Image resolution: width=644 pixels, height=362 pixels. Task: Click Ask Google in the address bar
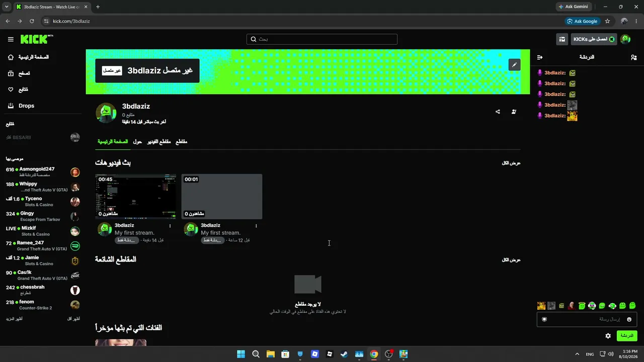(583, 21)
